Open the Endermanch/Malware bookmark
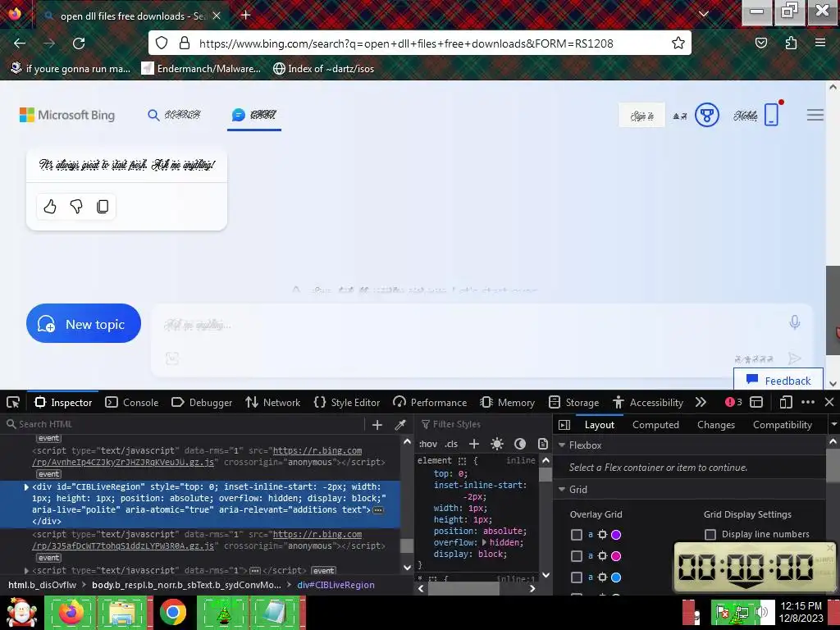The image size is (840, 630). click(201, 69)
